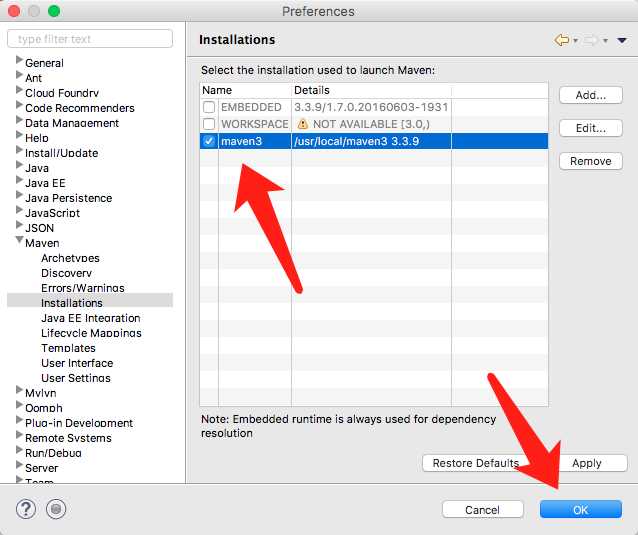Image resolution: width=638 pixels, height=535 pixels.
Task: Click the Edit... button
Action: [x=591, y=128]
